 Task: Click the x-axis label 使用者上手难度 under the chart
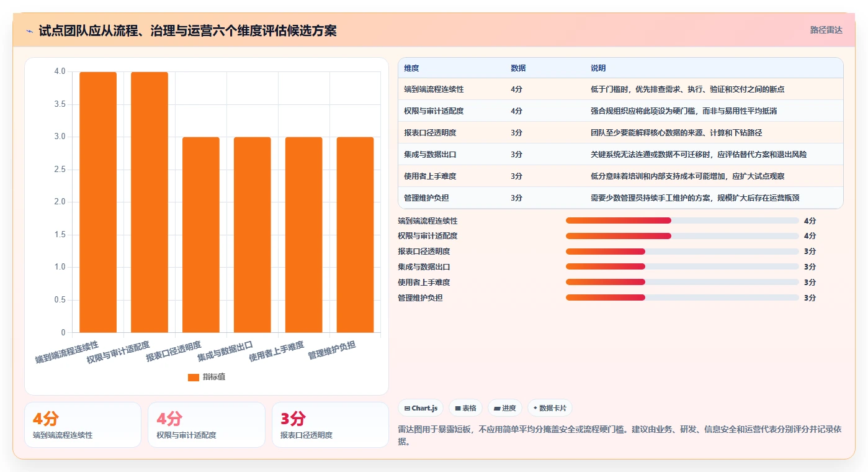276,352
